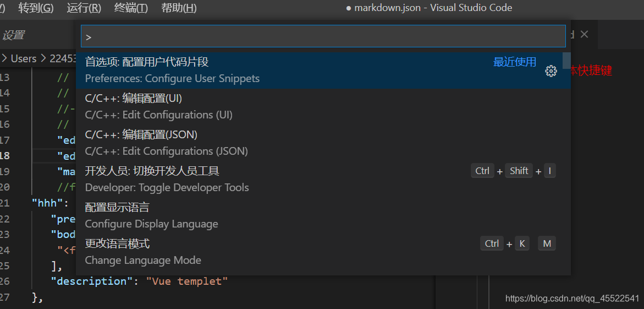Viewport: 644px width, 309px height.
Task: Click the Ctrl key badge for Toggle Developer Tools
Action: tap(482, 171)
